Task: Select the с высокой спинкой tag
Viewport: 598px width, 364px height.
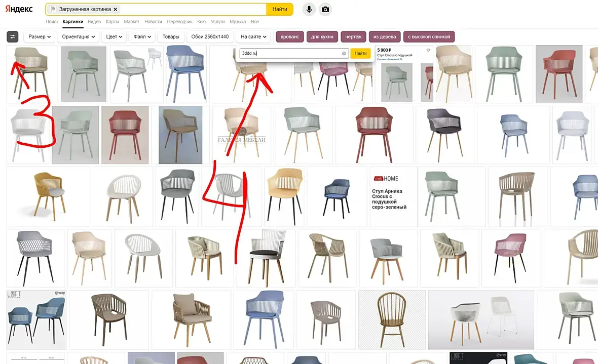Action: pos(429,36)
